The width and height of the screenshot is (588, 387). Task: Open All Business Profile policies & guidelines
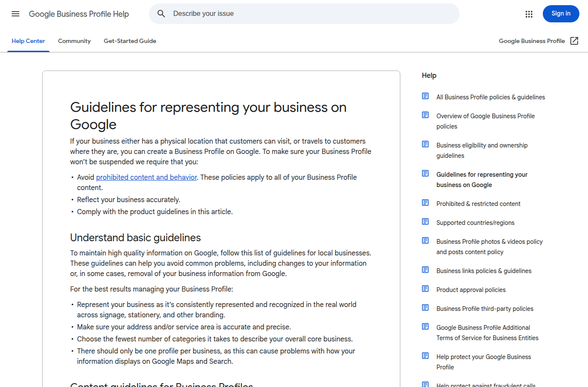[x=491, y=97]
